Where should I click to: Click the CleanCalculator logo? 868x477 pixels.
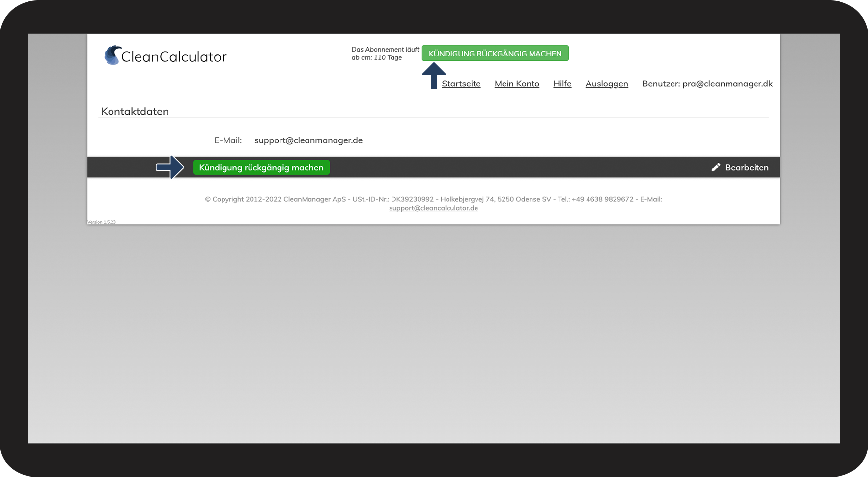166,56
